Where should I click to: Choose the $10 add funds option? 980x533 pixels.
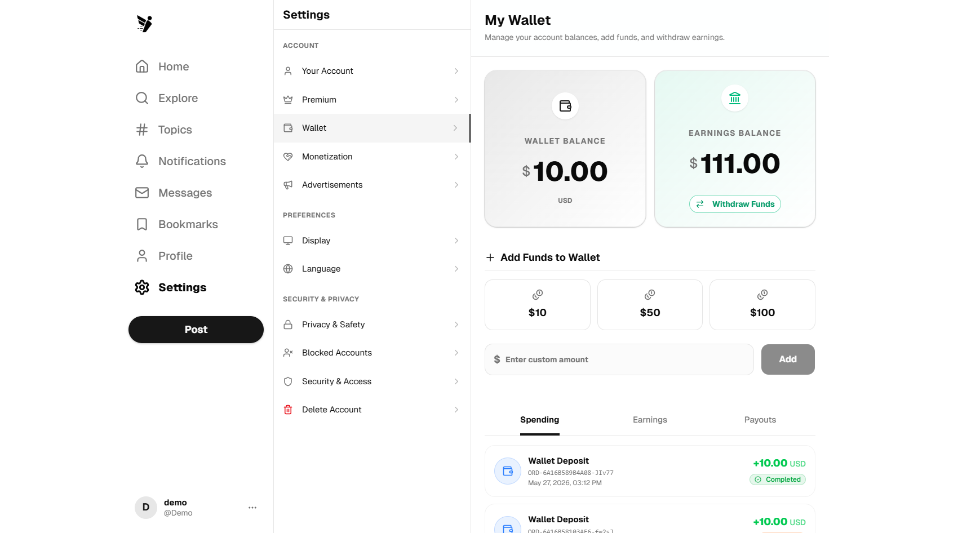pos(538,305)
